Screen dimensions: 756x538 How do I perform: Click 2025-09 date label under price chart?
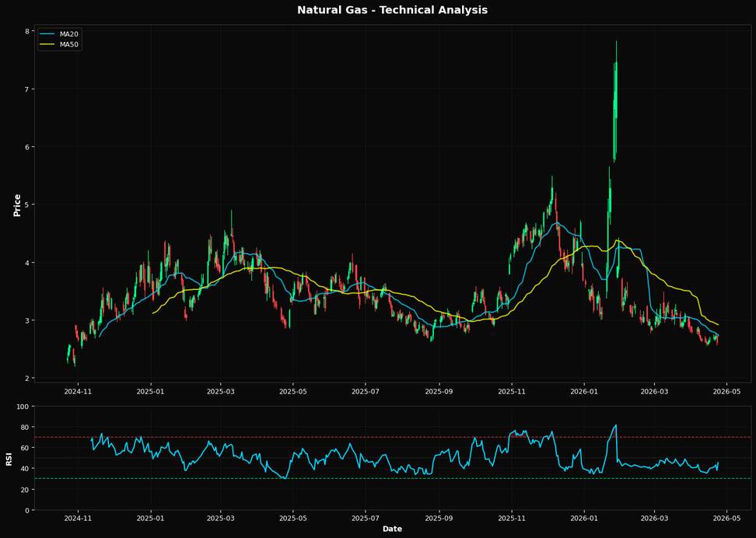tap(439, 391)
